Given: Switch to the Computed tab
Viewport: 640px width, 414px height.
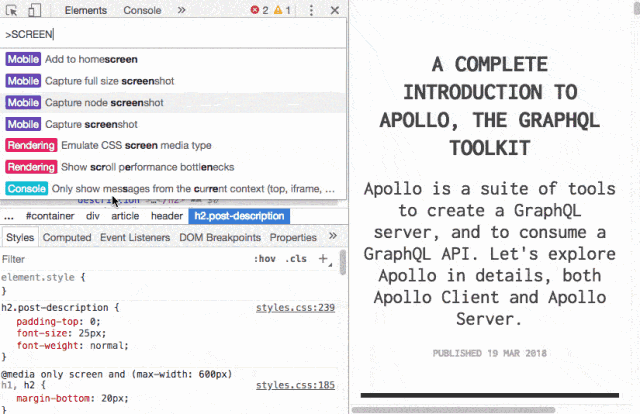Looking at the screenshot, I should click(x=67, y=238).
